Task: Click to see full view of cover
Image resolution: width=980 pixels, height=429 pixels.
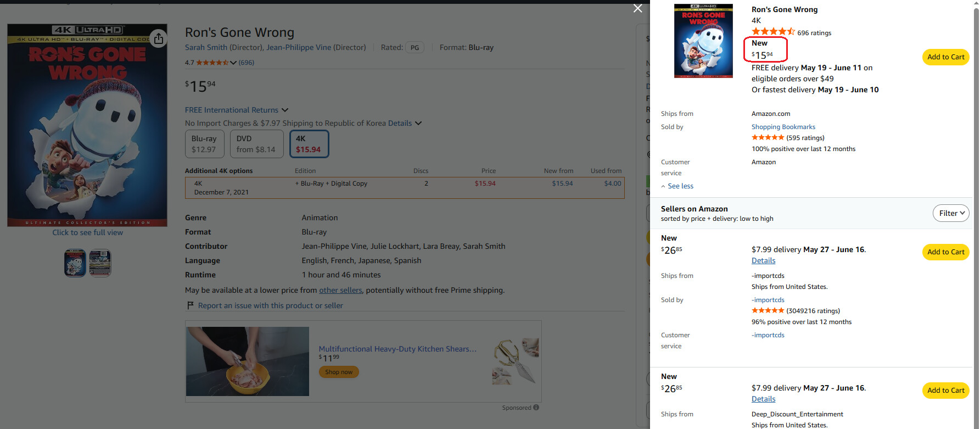Action: click(88, 232)
